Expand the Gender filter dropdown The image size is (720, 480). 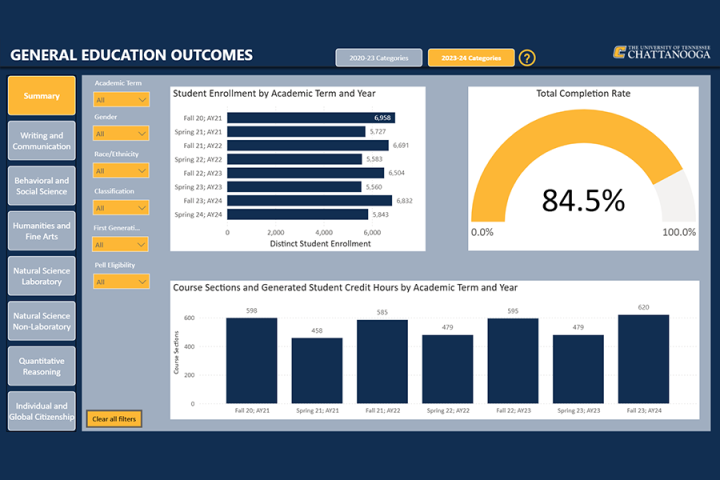coord(121,134)
